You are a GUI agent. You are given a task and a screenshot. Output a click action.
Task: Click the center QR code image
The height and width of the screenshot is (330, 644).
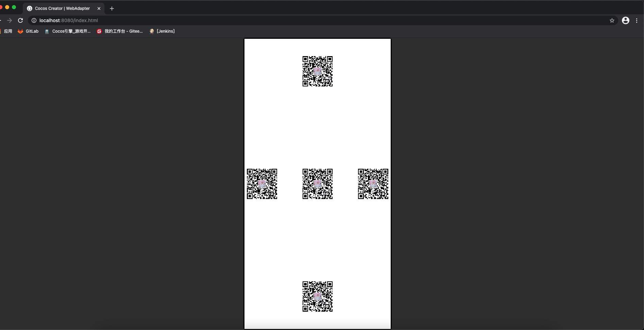tap(318, 184)
